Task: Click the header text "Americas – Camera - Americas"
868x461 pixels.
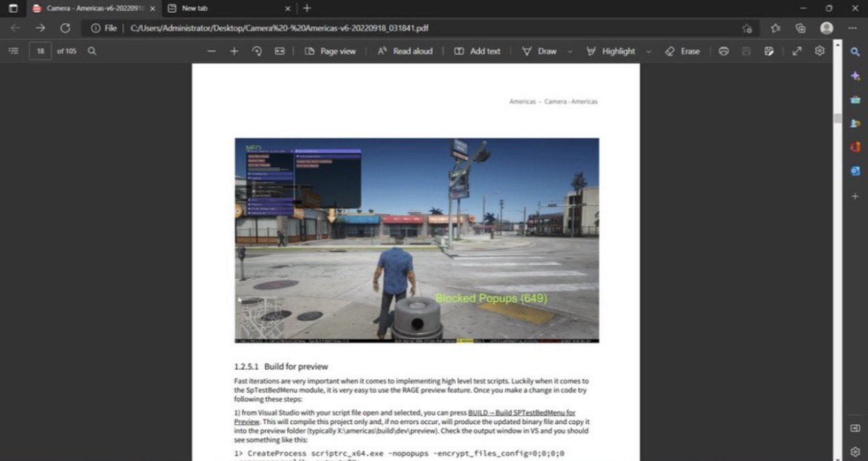Action: [553, 102]
